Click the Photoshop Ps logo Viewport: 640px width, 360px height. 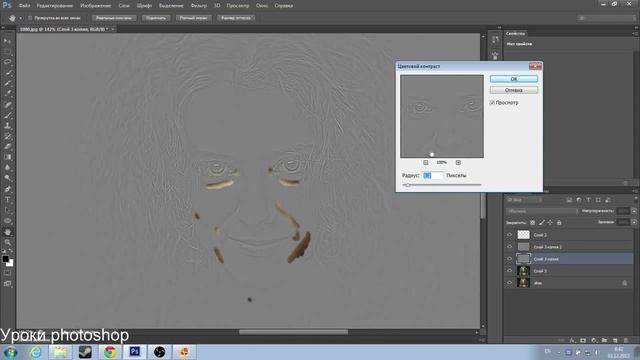pos(7,5)
